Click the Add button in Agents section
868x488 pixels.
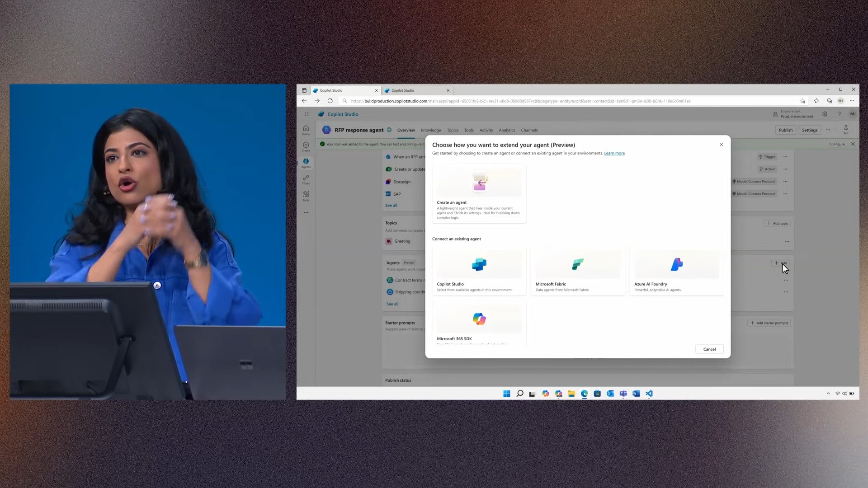(x=781, y=263)
